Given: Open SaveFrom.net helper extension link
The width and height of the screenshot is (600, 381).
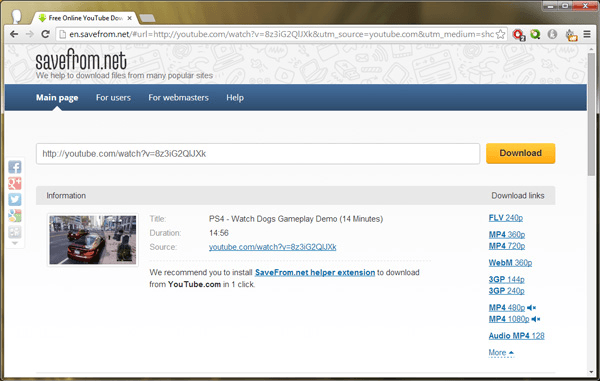Looking at the screenshot, I should coord(315,272).
